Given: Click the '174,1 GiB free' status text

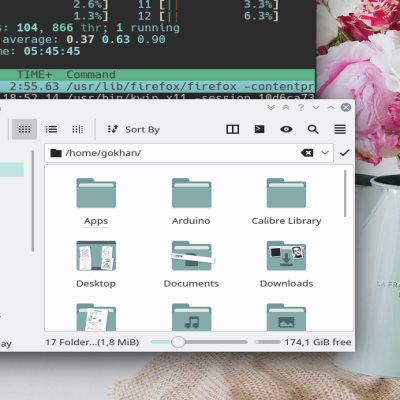Looking at the screenshot, I should point(318,342).
